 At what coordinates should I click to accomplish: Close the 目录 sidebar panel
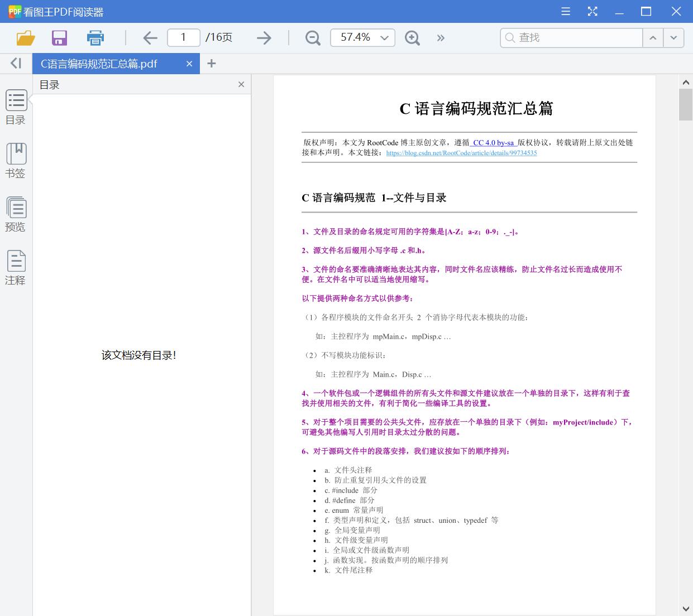coord(241,84)
